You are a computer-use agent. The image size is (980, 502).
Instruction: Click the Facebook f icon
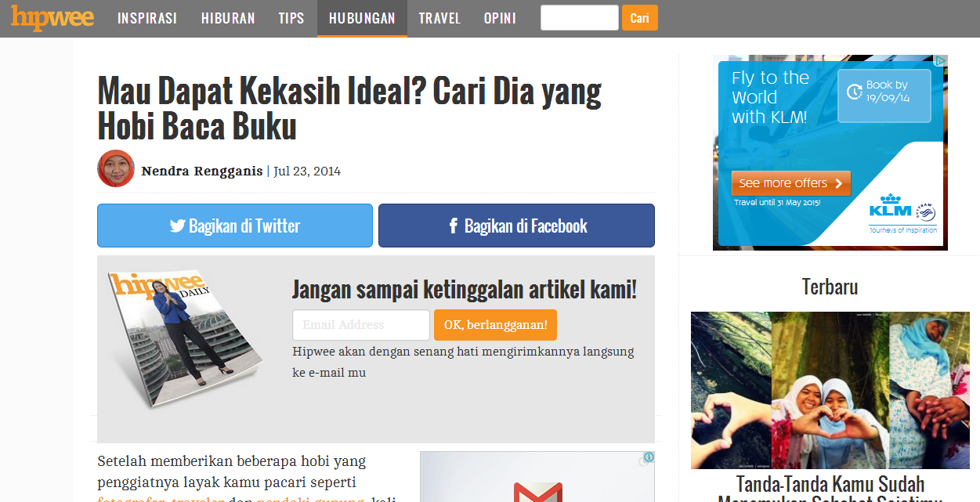[454, 226]
